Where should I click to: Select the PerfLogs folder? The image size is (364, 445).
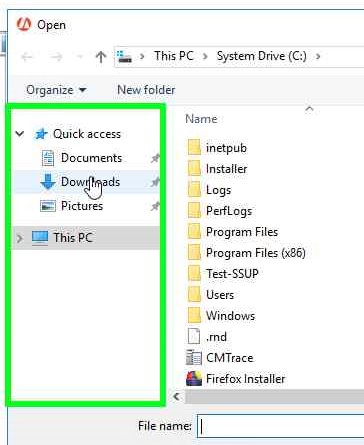[229, 211]
